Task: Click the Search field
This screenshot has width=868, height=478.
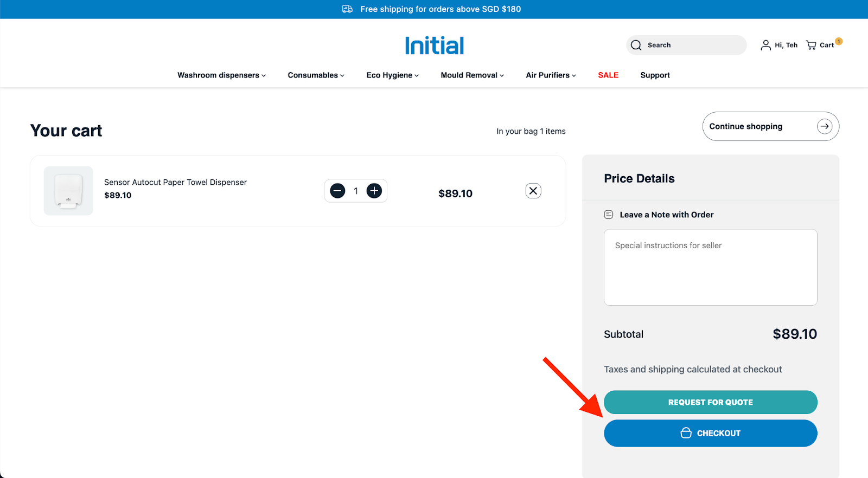Action: pyautogui.click(x=686, y=45)
